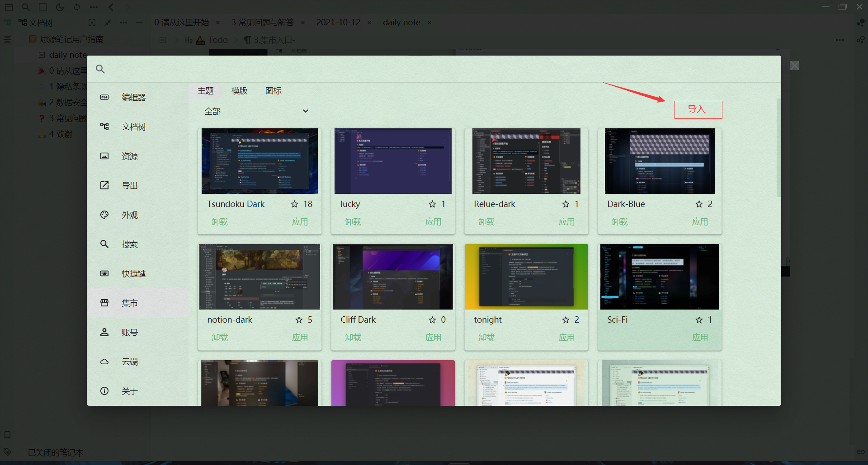
Task: Open the 外观 appearance settings section
Action: pos(129,215)
